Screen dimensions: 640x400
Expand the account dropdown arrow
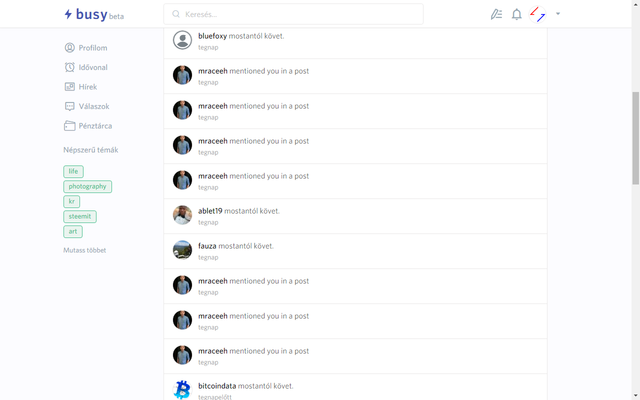pos(558,14)
